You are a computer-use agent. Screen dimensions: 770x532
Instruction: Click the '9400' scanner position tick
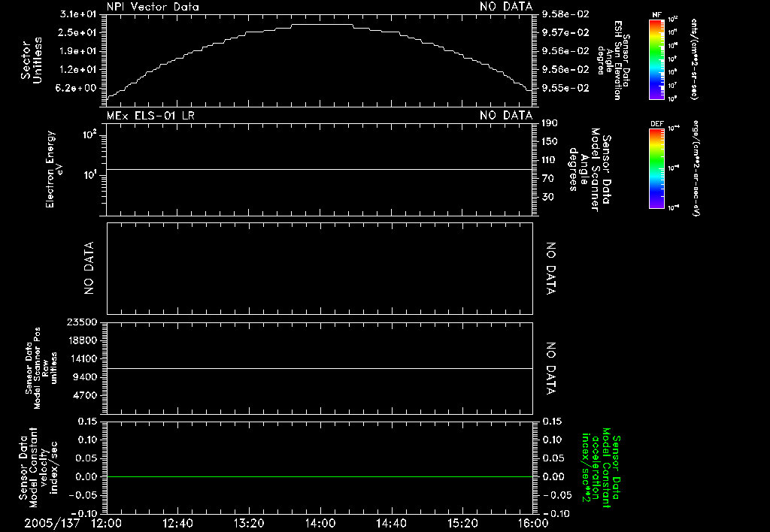pyautogui.click(x=84, y=377)
